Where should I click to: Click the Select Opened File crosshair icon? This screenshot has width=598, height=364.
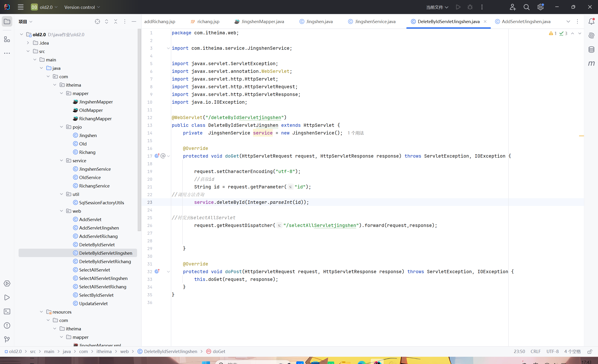[x=97, y=21]
